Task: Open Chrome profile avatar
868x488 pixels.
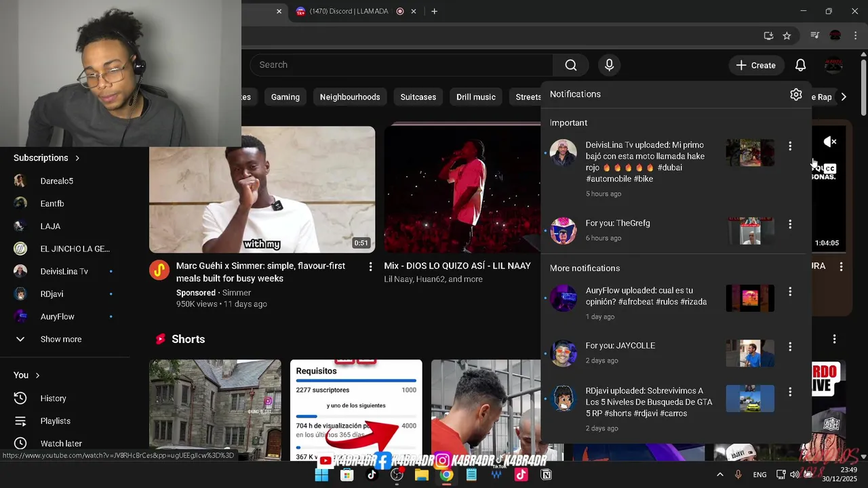Action: coord(835,36)
